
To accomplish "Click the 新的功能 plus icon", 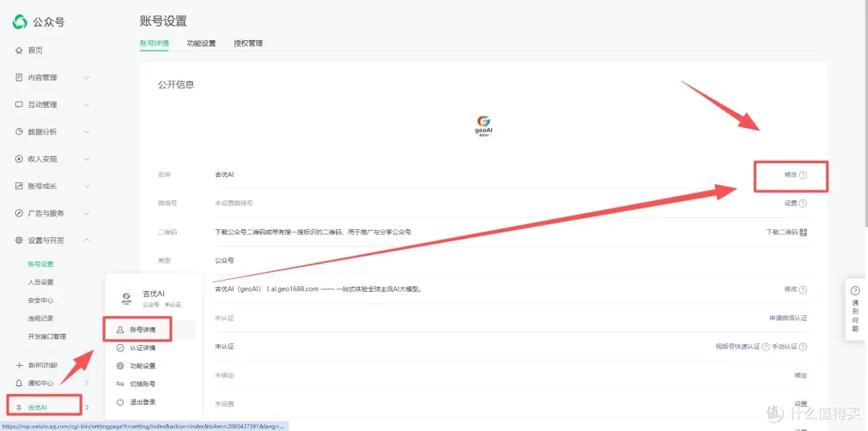I will point(18,365).
